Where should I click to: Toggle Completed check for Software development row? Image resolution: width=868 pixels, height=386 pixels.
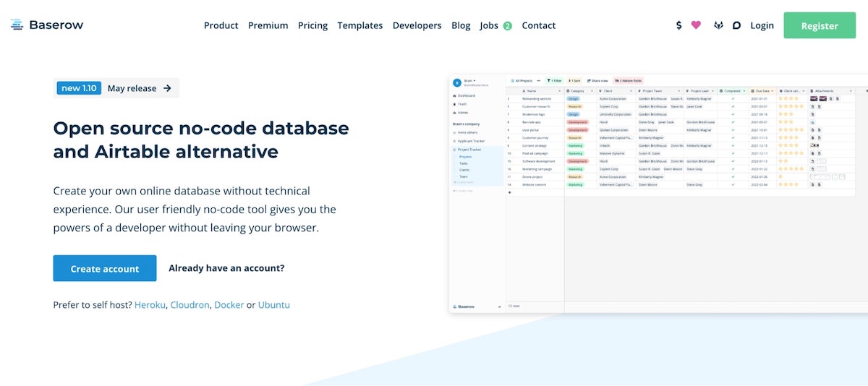pos(733,161)
